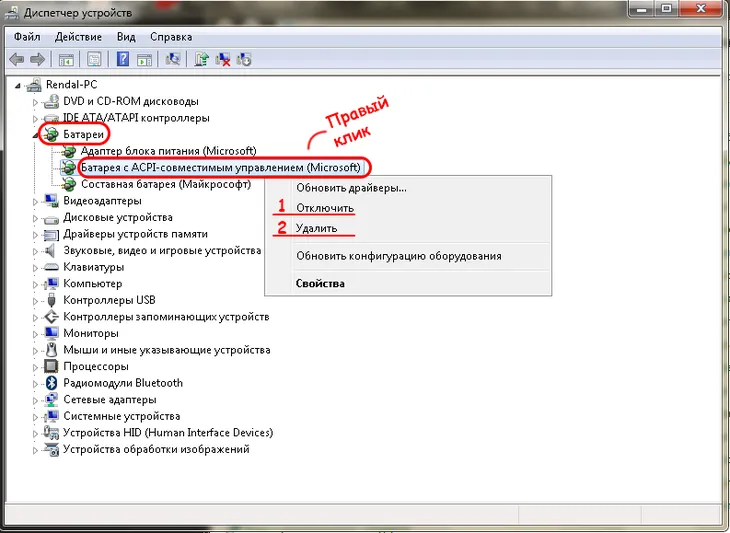Click the Мониторы monitor icon
The height and width of the screenshot is (533, 730).
[51, 333]
